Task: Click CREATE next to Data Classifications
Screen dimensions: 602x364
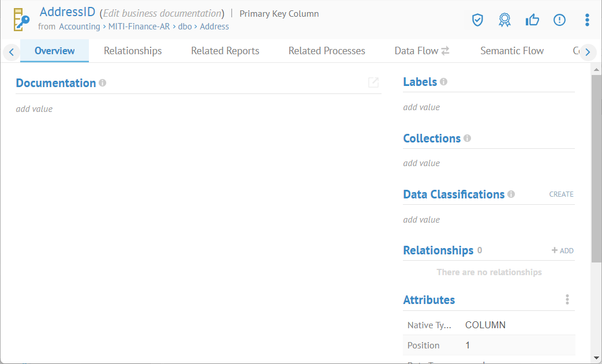Action: (561, 194)
